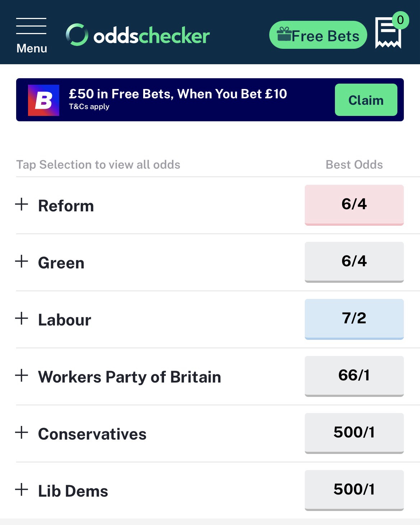Choose Lib Dems 500/1 odds
The image size is (420, 525).
coord(354,490)
